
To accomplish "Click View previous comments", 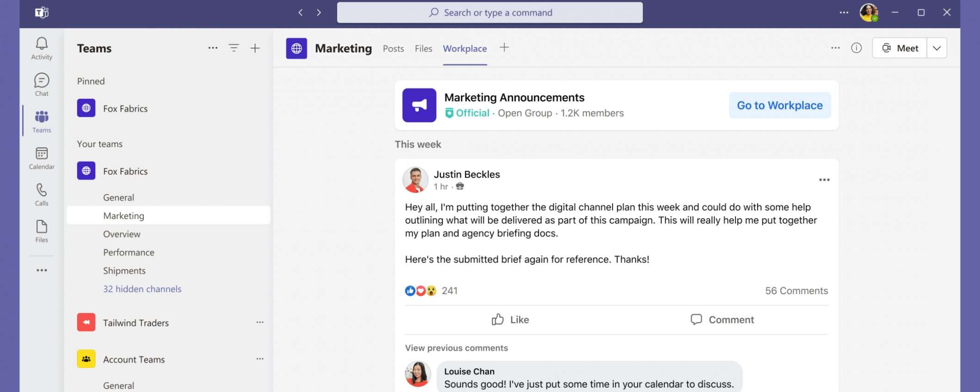I will pyautogui.click(x=457, y=348).
